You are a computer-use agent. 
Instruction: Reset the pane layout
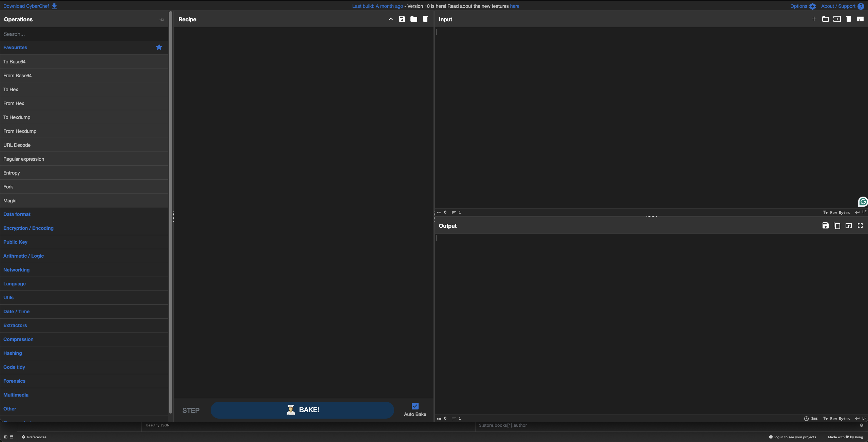point(860,19)
